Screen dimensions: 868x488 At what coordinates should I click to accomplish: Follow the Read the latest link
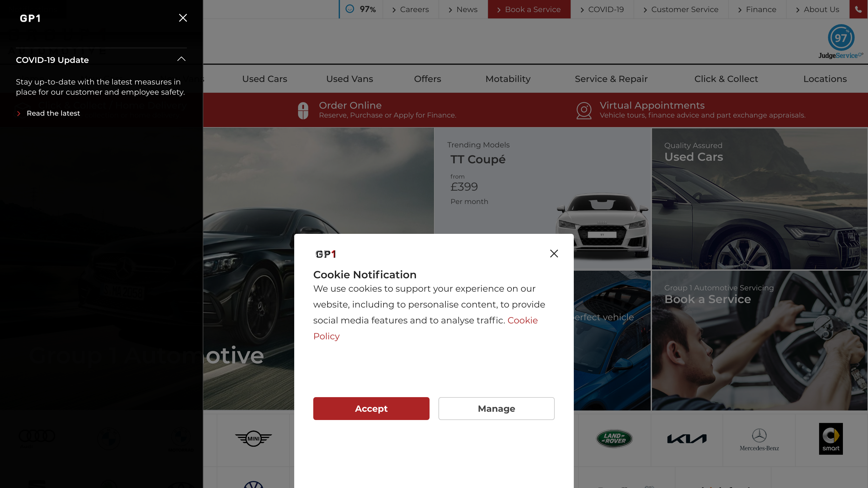(53, 113)
